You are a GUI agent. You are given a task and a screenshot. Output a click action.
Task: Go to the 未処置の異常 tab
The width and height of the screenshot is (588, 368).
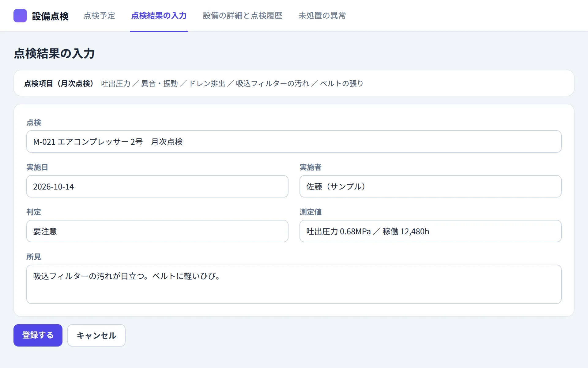pos(322,16)
